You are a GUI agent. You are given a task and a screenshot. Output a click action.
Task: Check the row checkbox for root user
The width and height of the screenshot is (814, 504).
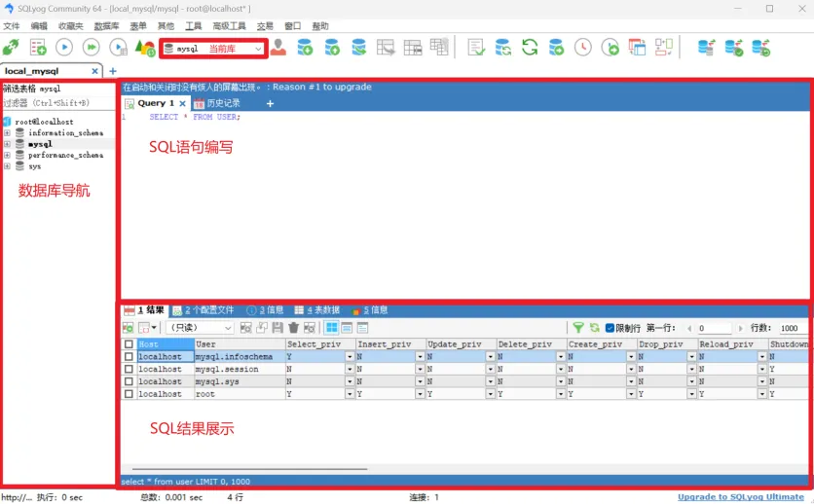[129, 394]
